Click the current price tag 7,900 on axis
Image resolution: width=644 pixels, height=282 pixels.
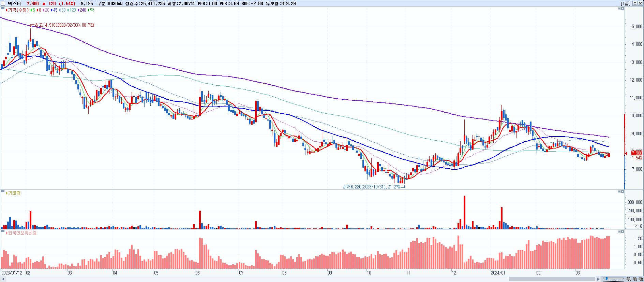637,153
